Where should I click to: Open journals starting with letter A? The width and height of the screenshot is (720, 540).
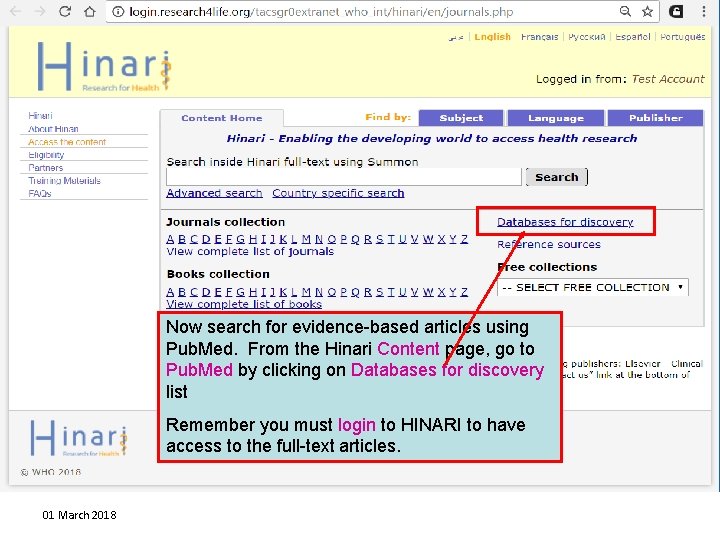[x=170, y=239]
